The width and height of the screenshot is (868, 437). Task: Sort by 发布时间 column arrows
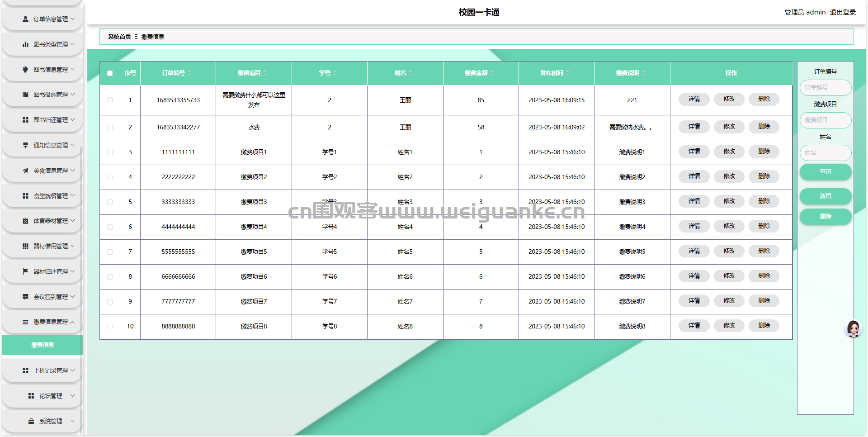click(568, 73)
